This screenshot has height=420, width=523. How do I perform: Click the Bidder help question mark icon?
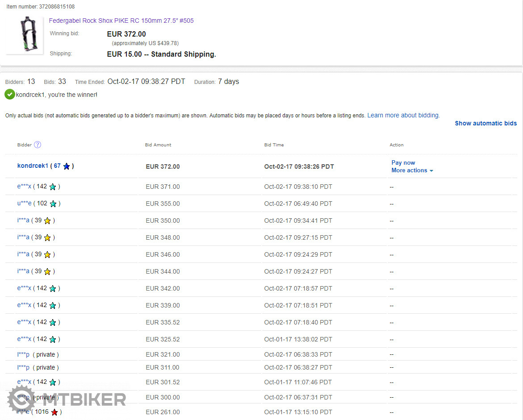tap(38, 145)
